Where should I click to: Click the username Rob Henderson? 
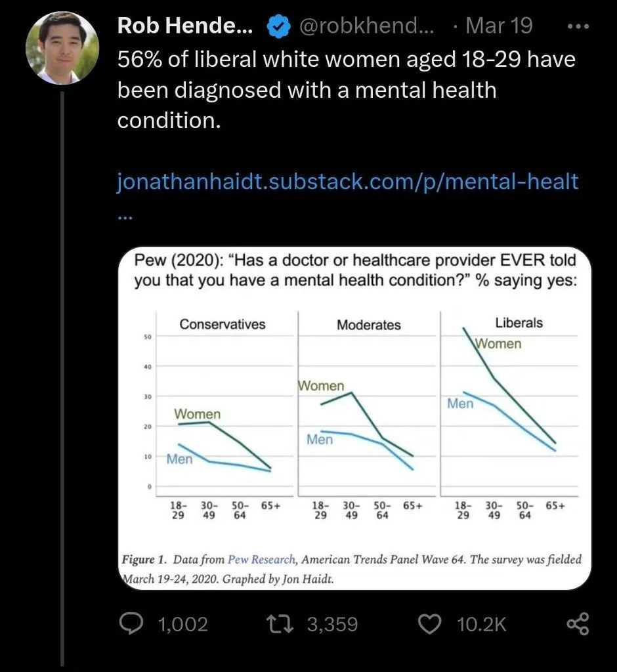point(184,26)
